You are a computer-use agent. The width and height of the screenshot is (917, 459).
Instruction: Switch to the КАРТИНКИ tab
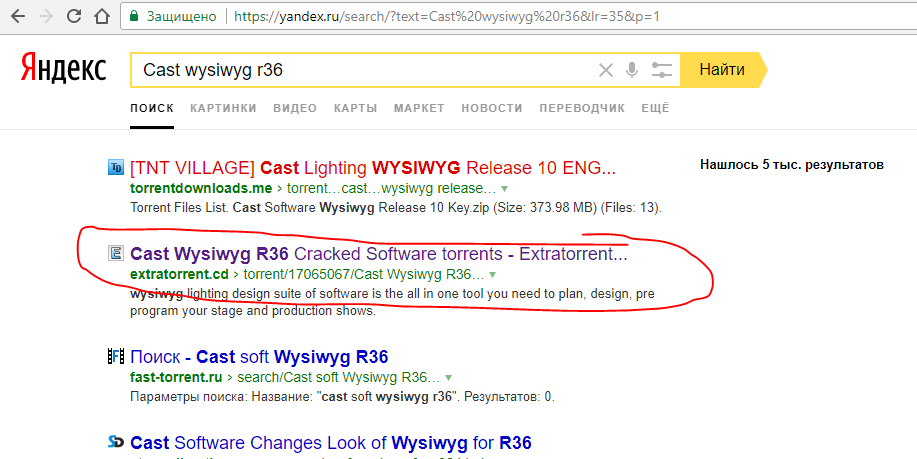223,108
